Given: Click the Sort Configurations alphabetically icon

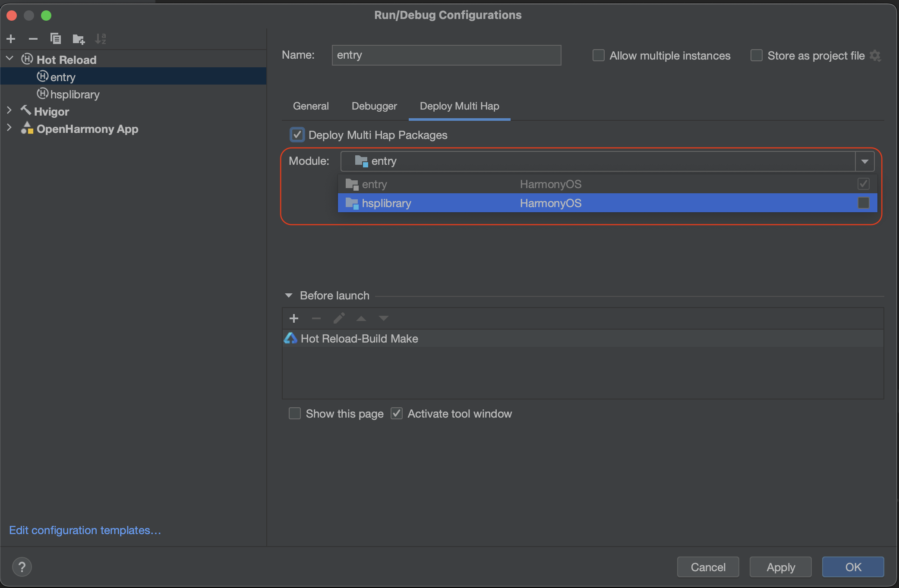Looking at the screenshot, I should pos(101,39).
